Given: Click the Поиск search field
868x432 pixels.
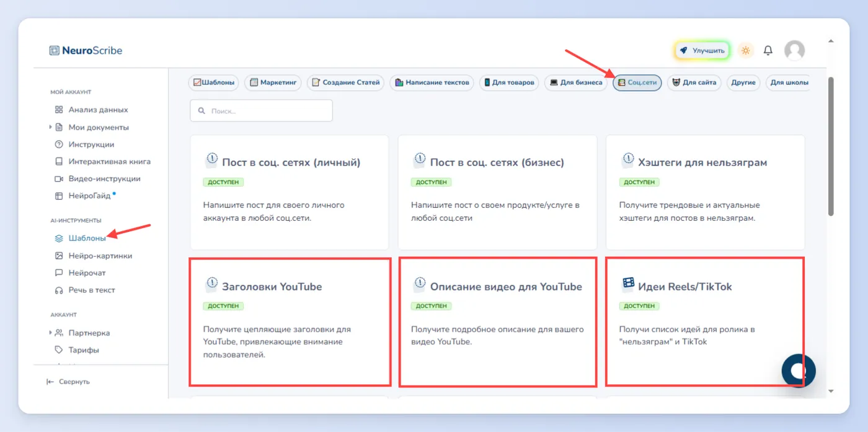Looking at the screenshot, I should point(261,111).
